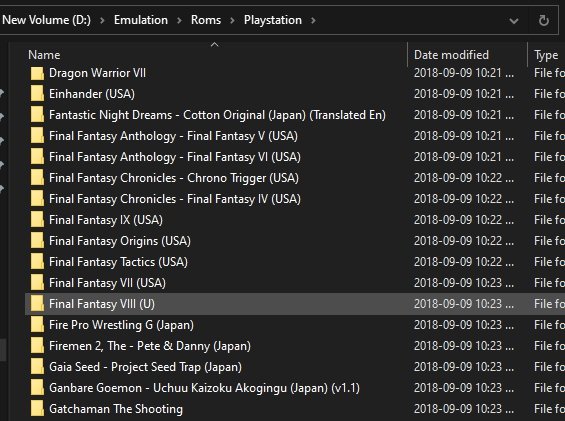Click folder icon of Fire Pro Wrestling G
Viewport: 565px width, 421px height.
[x=37, y=325]
